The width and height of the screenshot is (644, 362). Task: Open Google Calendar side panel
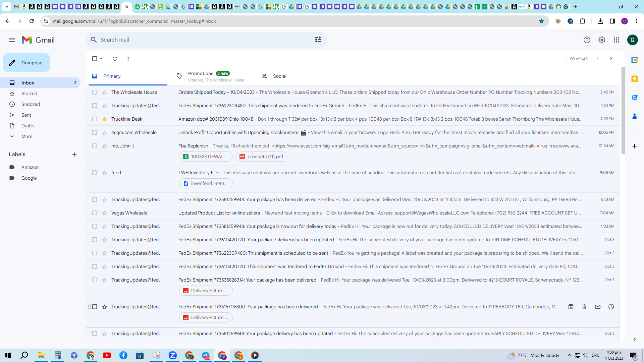click(x=635, y=60)
